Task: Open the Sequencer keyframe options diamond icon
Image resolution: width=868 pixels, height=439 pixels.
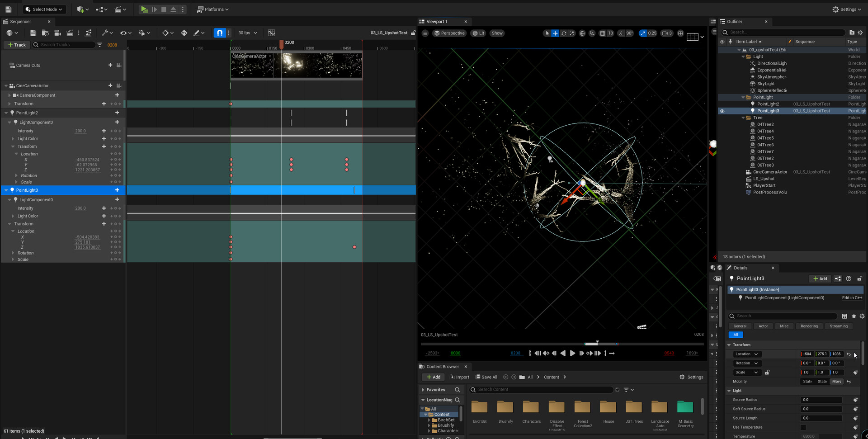Action: pos(165,33)
